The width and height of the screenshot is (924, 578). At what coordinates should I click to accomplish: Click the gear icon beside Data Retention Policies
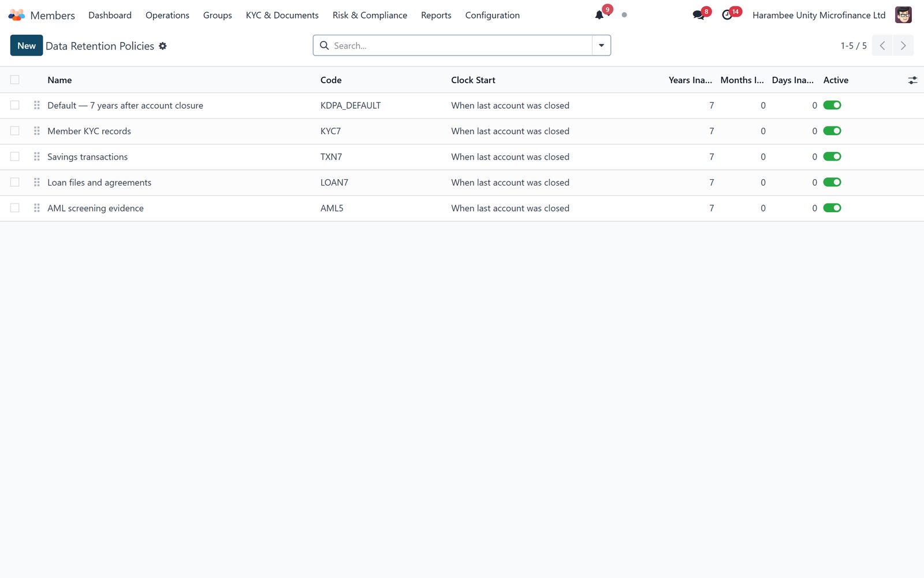coord(163,46)
